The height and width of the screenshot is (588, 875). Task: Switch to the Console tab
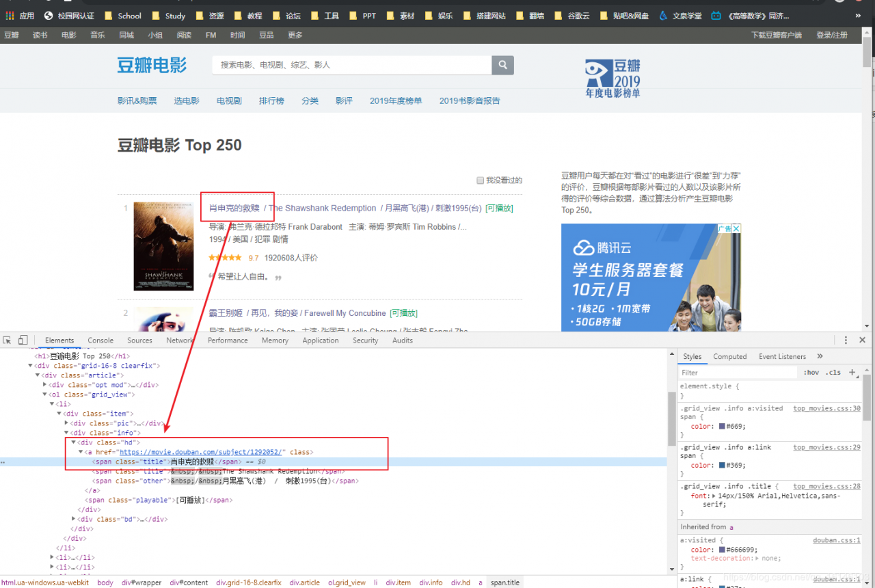(100, 340)
